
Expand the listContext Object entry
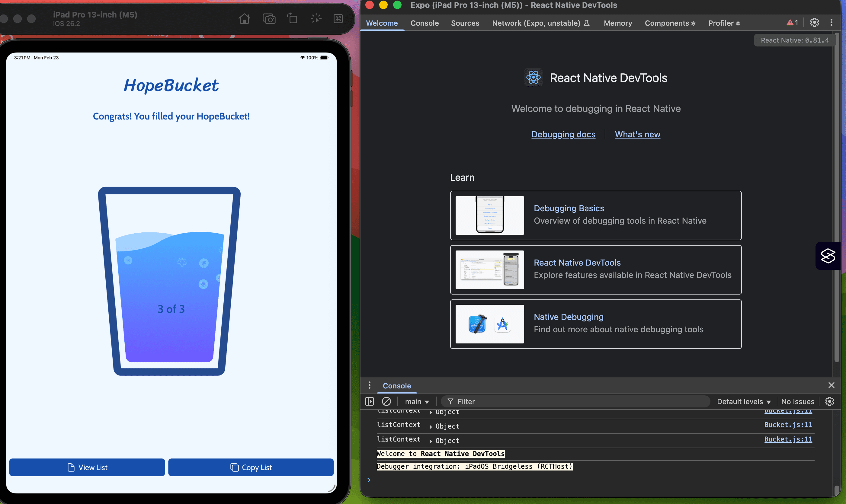point(431,426)
